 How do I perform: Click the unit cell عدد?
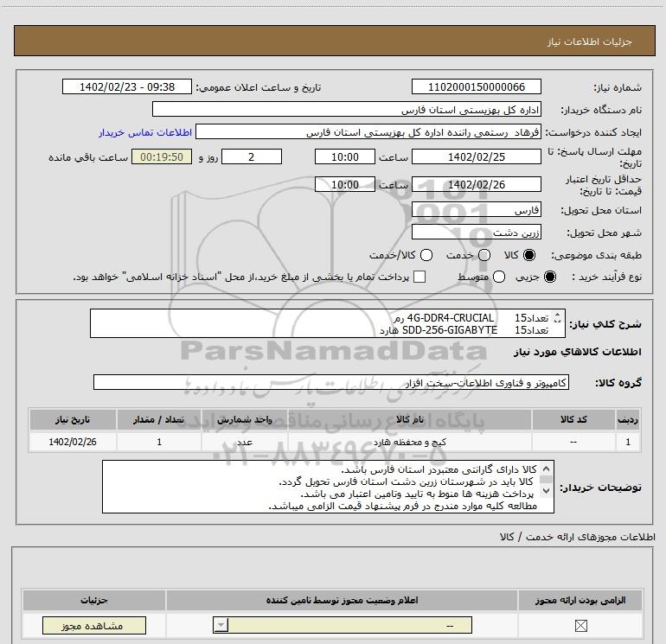(245, 442)
